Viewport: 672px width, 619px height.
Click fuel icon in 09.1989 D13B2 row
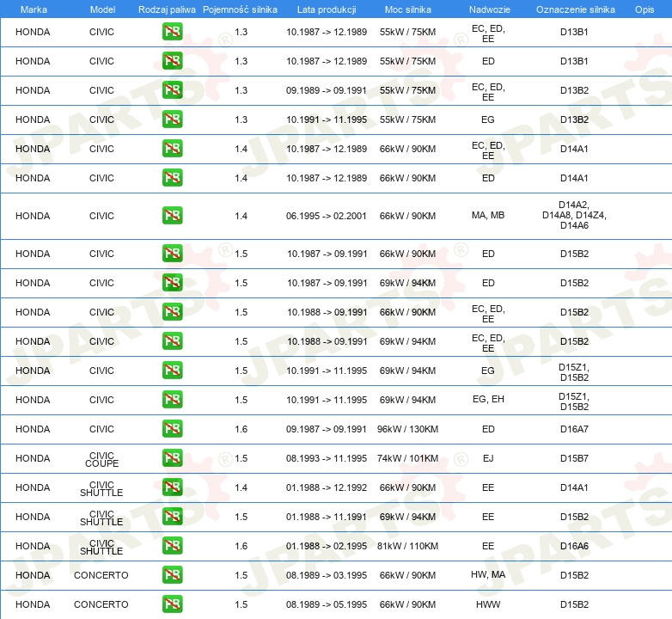click(172, 90)
